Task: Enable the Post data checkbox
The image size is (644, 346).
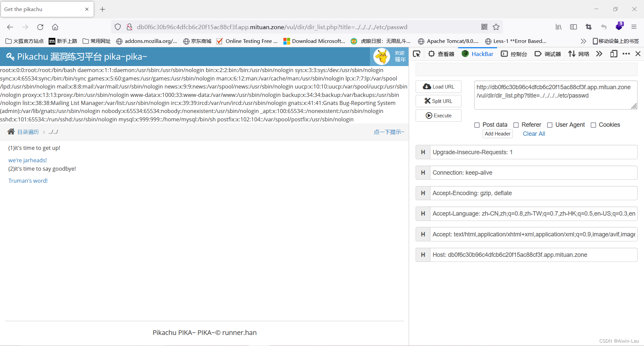Action: pos(477,125)
